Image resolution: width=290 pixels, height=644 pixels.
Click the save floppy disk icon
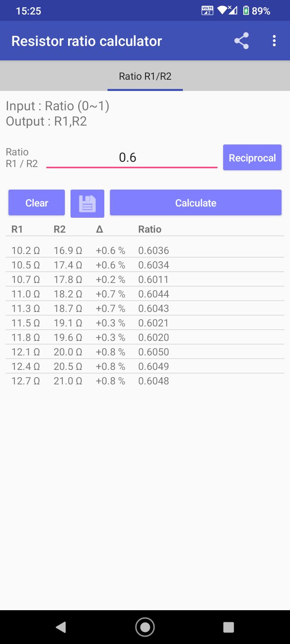[x=87, y=203]
